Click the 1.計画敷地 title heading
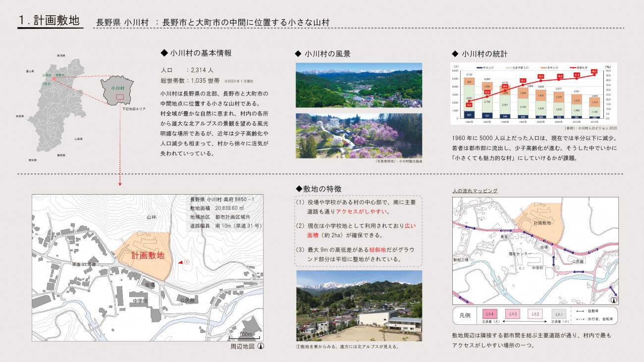Viewport: 644px width, 362px height. point(49,21)
